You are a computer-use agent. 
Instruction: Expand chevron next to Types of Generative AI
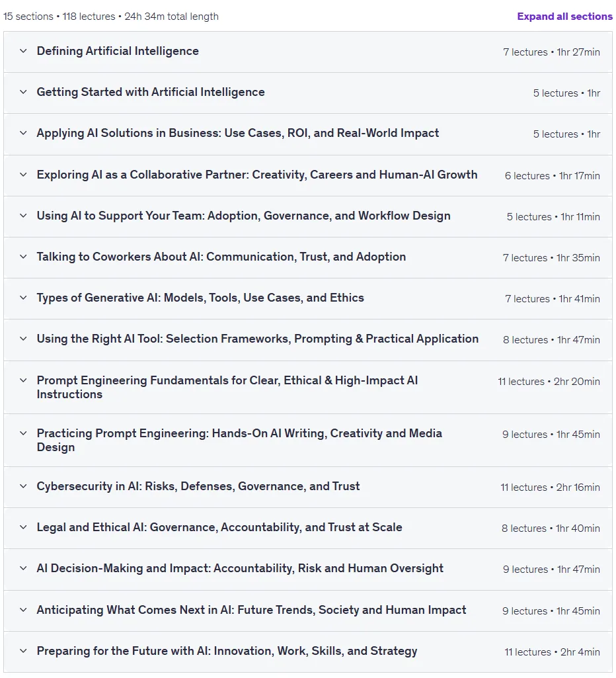23,298
